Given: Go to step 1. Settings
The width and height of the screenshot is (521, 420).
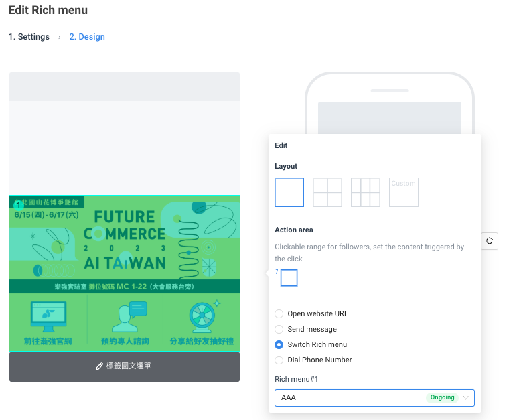Looking at the screenshot, I should pyautogui.click(x=29, y=37).
